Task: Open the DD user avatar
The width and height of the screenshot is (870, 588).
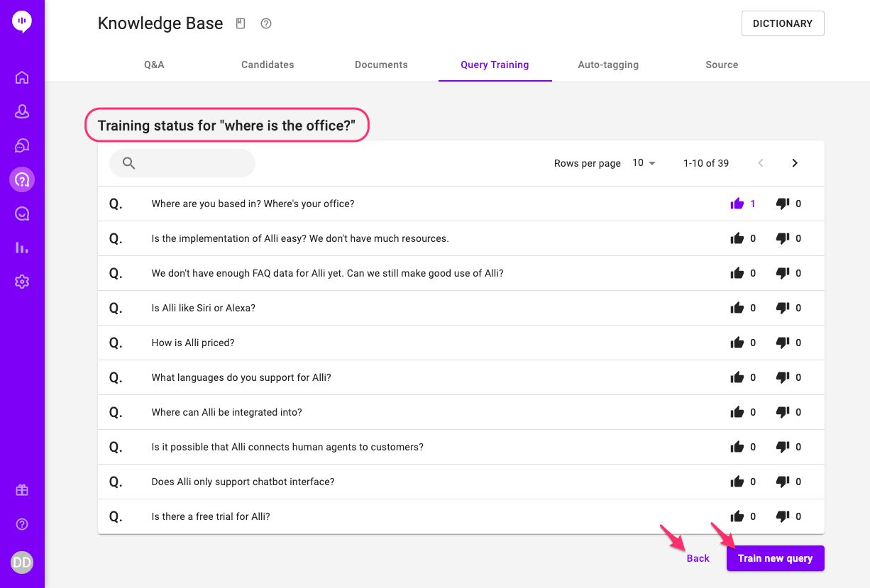Action: coord(22,562)
